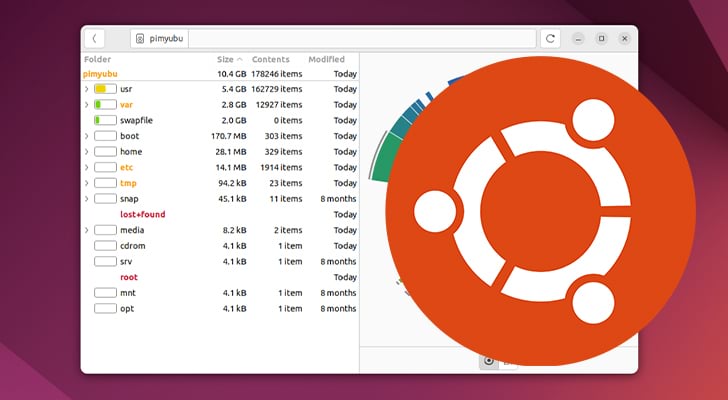Select the root folder entry
The height and width of the screenshot is (400, 728).
[x=129, y=277]
